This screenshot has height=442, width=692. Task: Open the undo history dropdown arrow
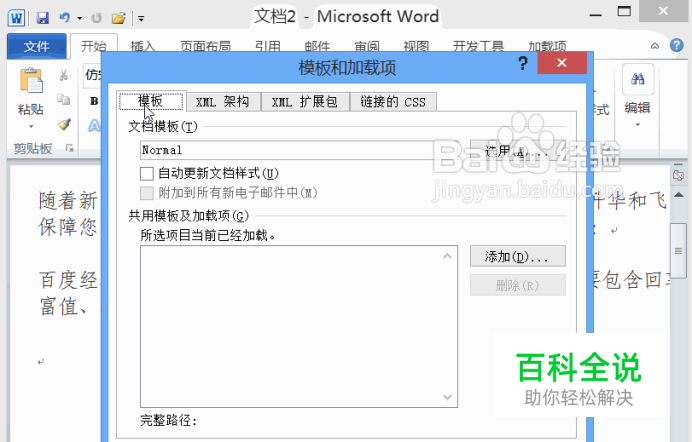tap(80, 18)
